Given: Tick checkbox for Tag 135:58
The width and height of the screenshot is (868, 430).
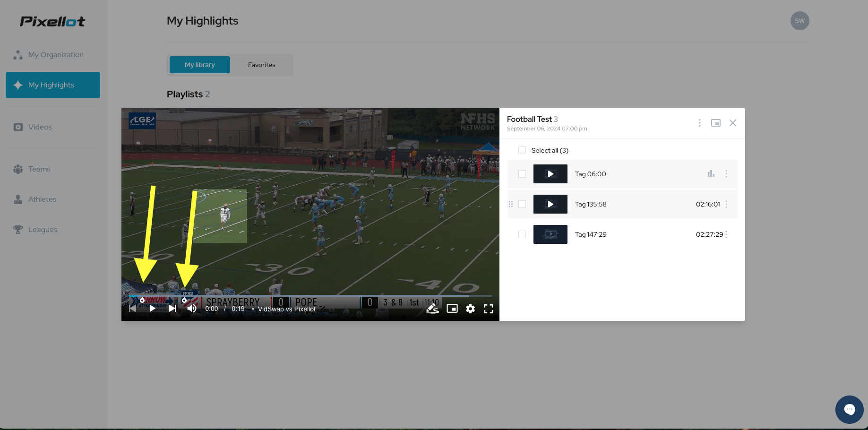Looking at the screenshot, I should click(x=522, y=204).
